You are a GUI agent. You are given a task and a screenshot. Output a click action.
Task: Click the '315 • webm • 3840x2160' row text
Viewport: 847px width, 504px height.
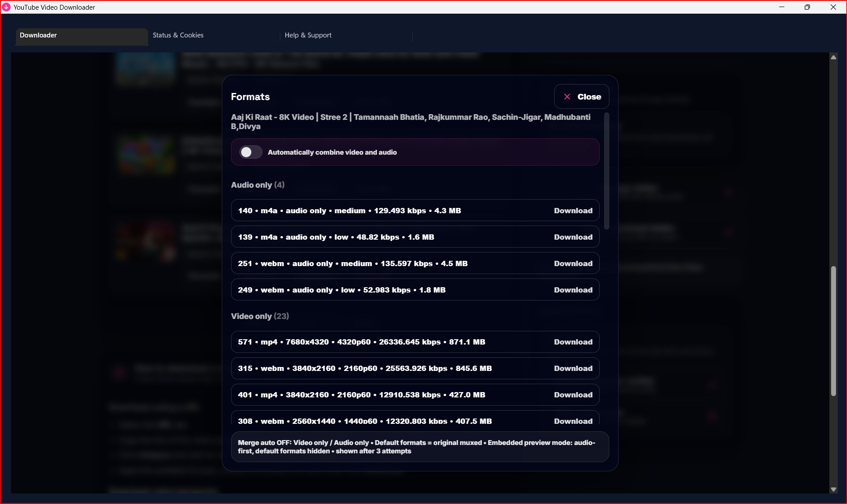(365, 368)
